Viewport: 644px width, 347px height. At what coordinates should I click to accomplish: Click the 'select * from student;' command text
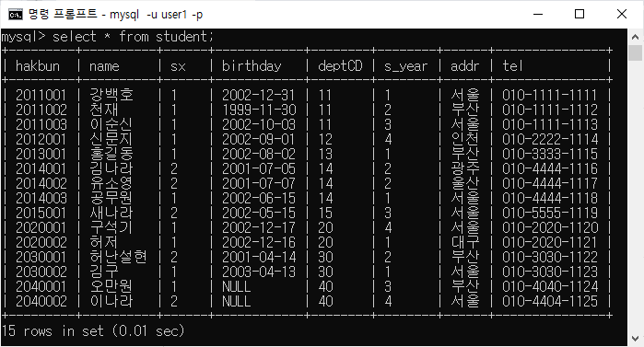pyautogui.click(x=133, y=37)
